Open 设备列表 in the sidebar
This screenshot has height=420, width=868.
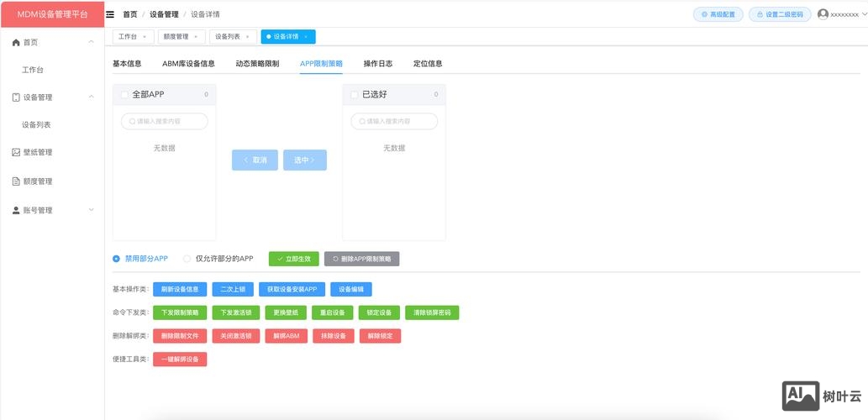(x=36, y=125)
